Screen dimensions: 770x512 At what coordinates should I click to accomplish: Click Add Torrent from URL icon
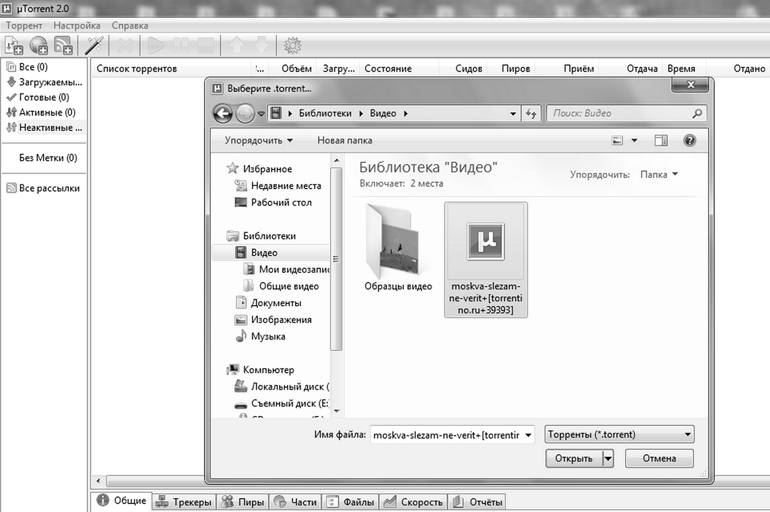pyautogui.click(x=38, y=46)
